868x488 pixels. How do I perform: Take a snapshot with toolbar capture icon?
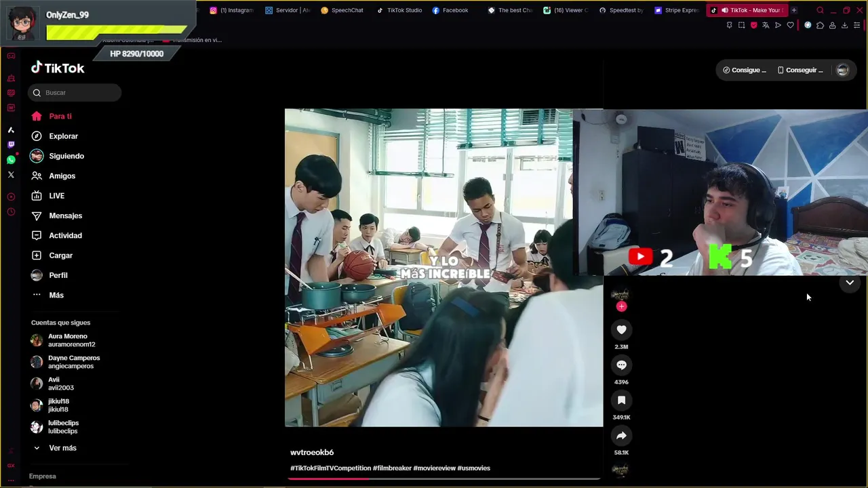pyautogui.click(x=741, y=25)
